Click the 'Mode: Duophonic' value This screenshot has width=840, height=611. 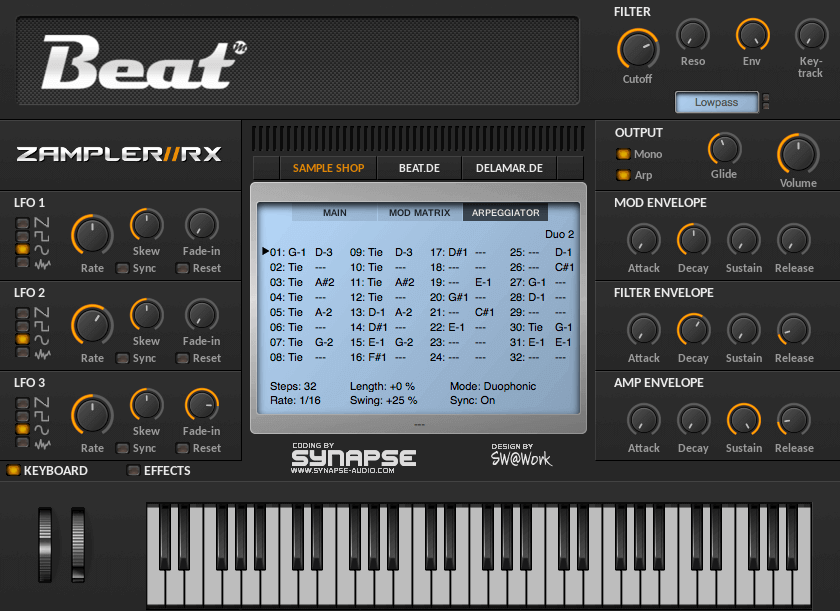point(493,386)
